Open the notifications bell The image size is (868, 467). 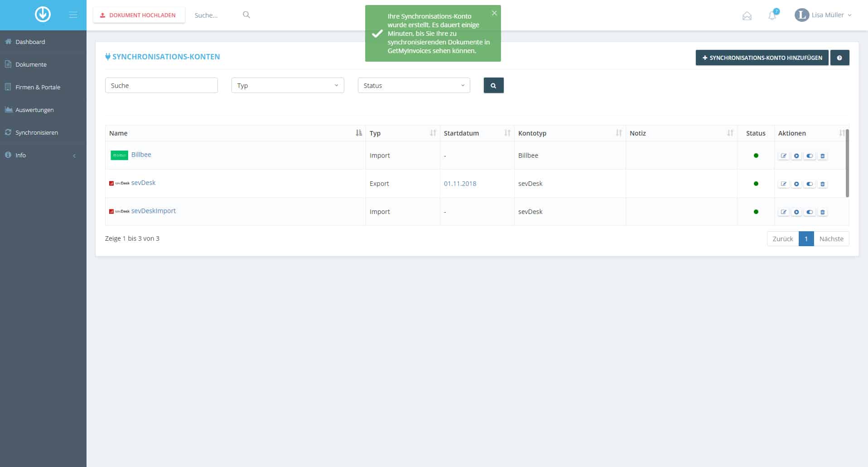tap(772, 16)
